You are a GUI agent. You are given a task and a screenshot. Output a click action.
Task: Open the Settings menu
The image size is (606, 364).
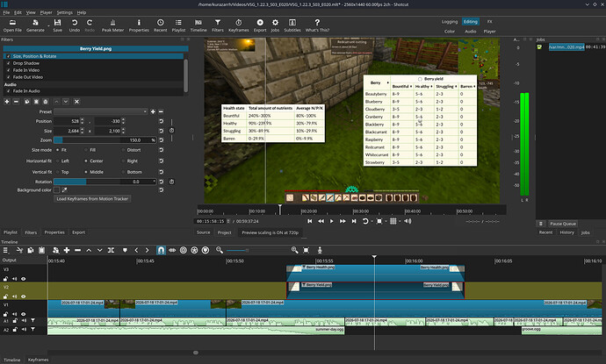point(64,12)
